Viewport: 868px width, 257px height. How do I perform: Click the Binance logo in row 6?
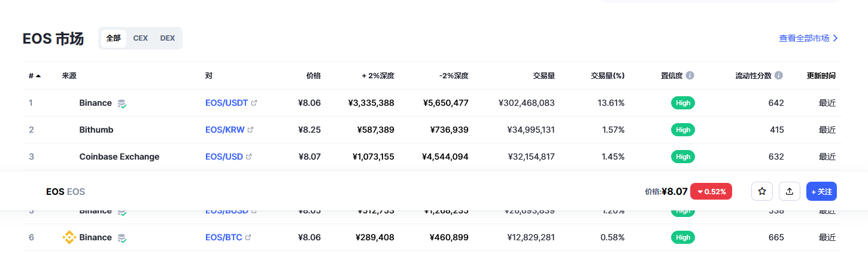(69, 237)
